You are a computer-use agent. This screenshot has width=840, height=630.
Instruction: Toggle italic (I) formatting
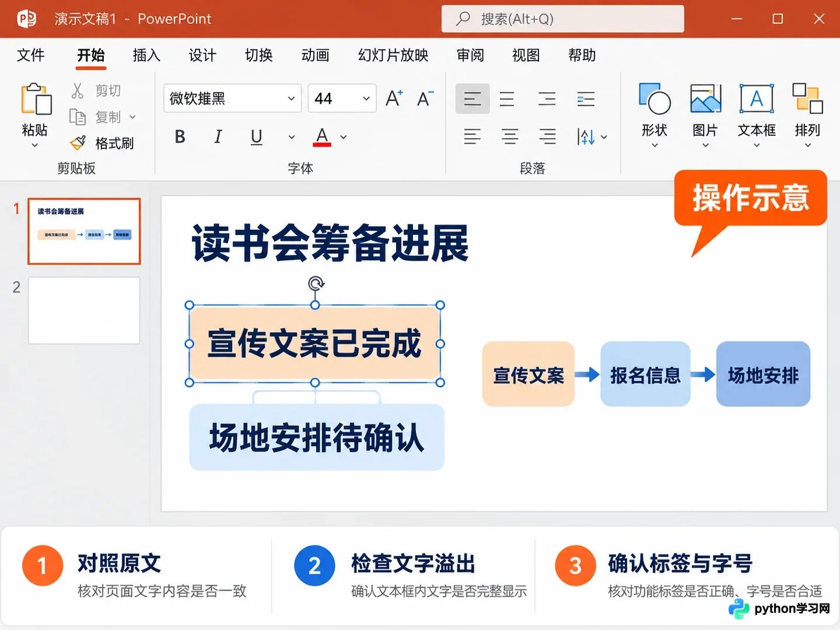218,137
